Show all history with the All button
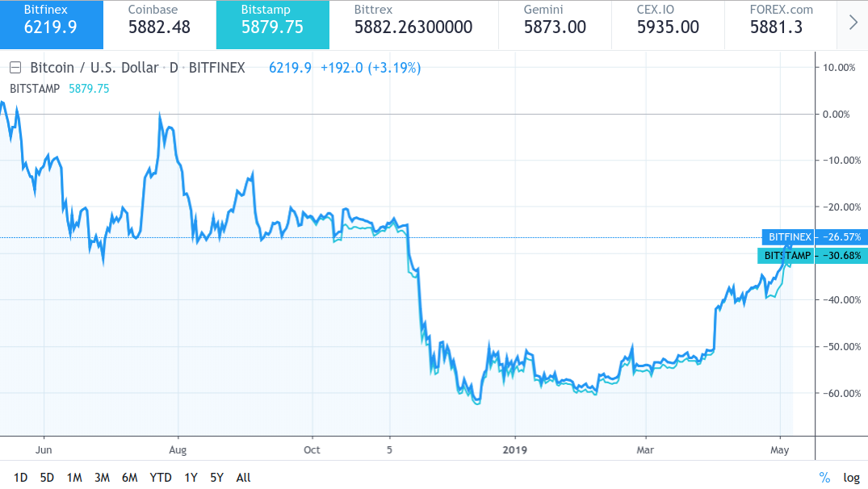This screenshot has height=489, width=868. pyautogui.click(x=243, y=478)
